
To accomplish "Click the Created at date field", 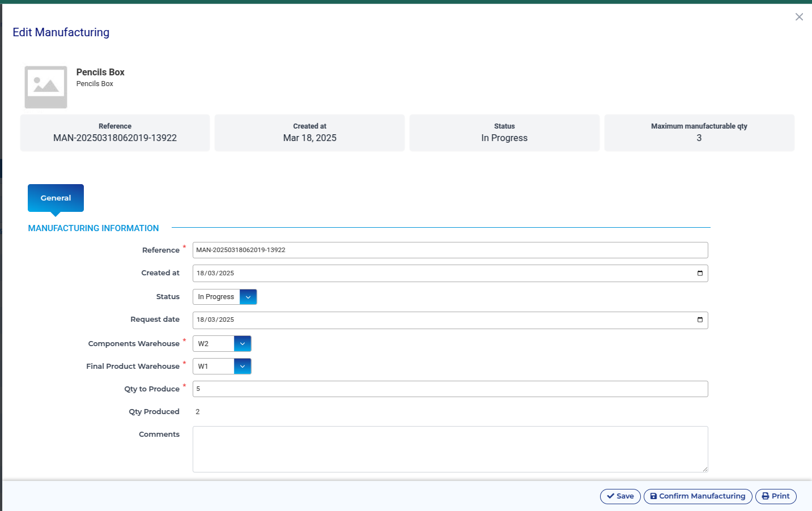I will coord(450,273).
